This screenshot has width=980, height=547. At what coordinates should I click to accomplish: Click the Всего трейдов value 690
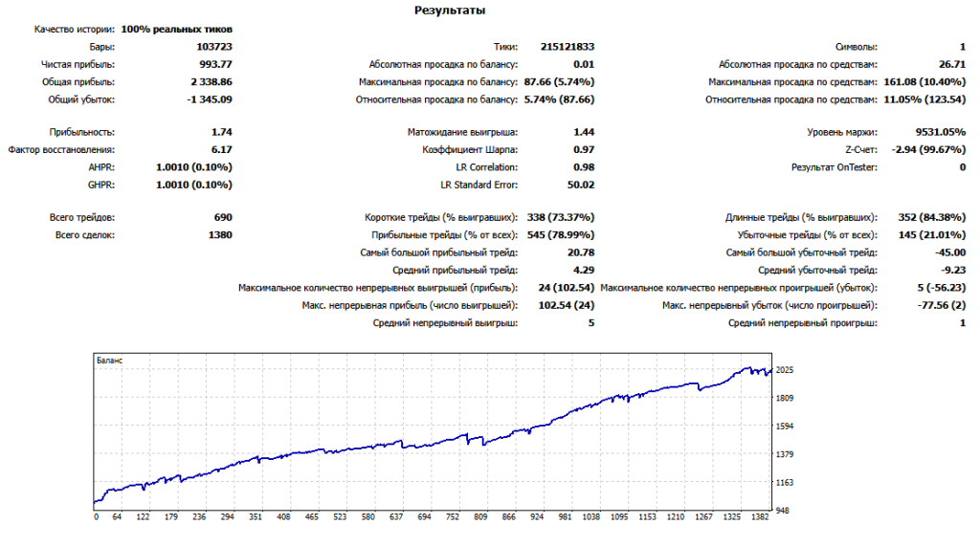(x=223, y=218)
